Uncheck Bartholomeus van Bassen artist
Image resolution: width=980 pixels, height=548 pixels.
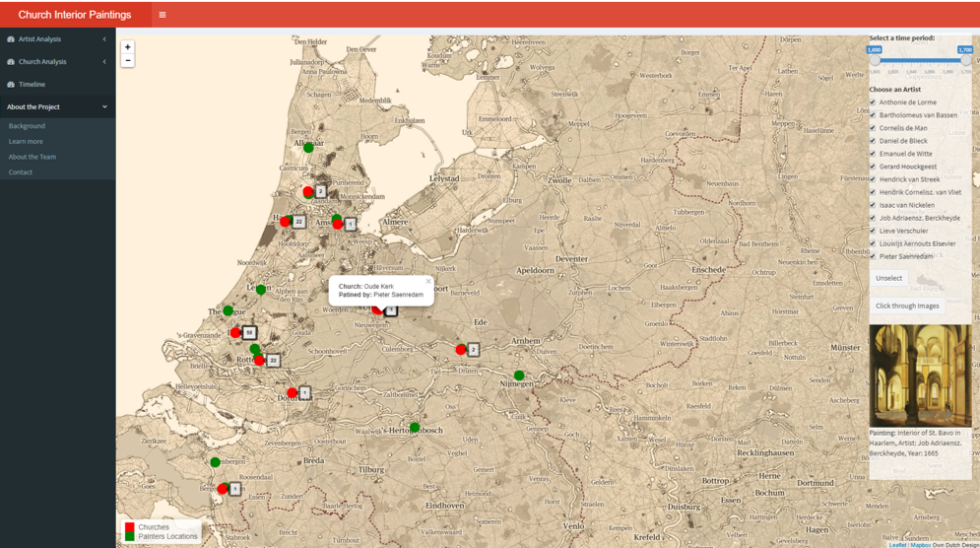(873, 115)
